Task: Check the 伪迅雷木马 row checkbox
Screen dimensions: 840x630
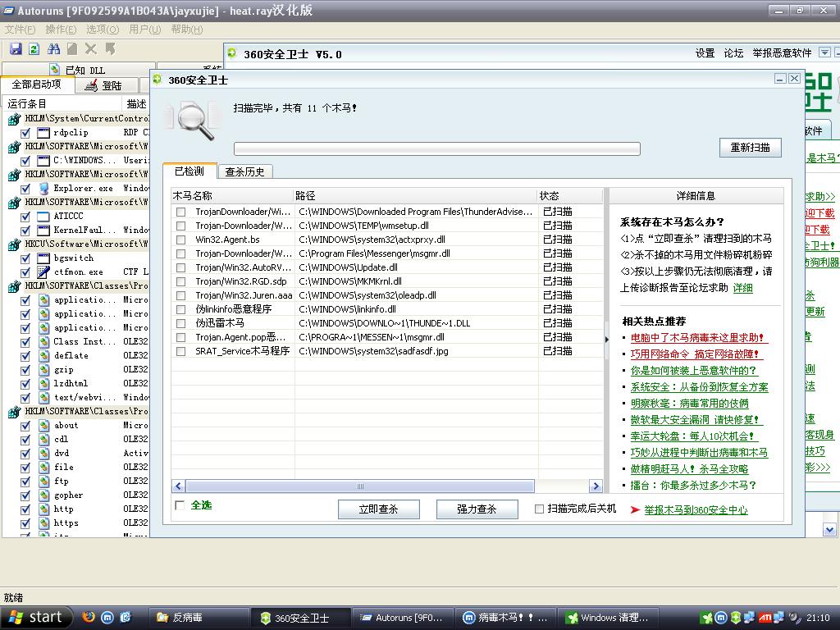Action: [181, 323]
